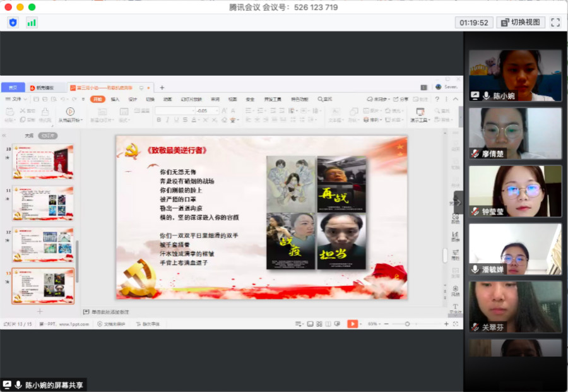
Task: Toggle 廖倩楚's muted microphone icon
Action: coord(475,153)
